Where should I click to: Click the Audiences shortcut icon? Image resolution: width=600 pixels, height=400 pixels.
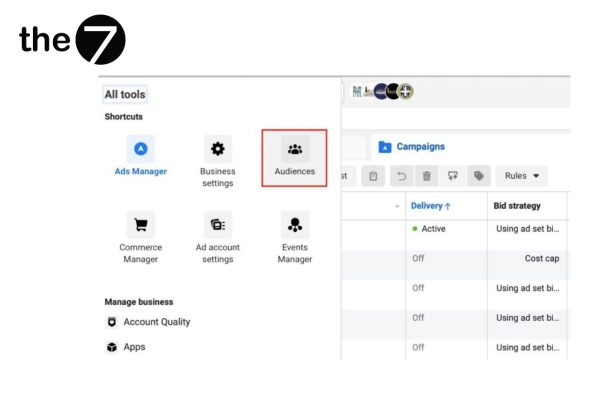point(294,150)
